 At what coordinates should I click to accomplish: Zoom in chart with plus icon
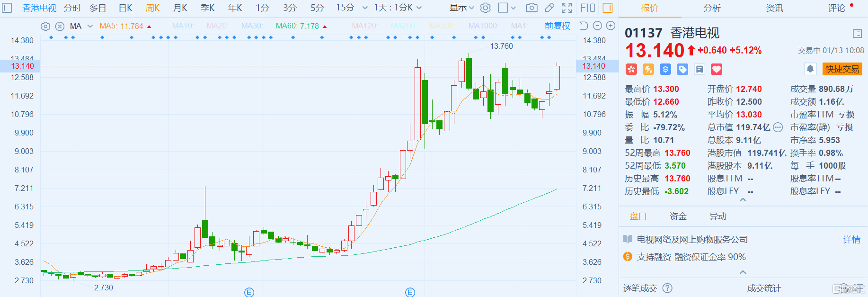coord(611,26)
